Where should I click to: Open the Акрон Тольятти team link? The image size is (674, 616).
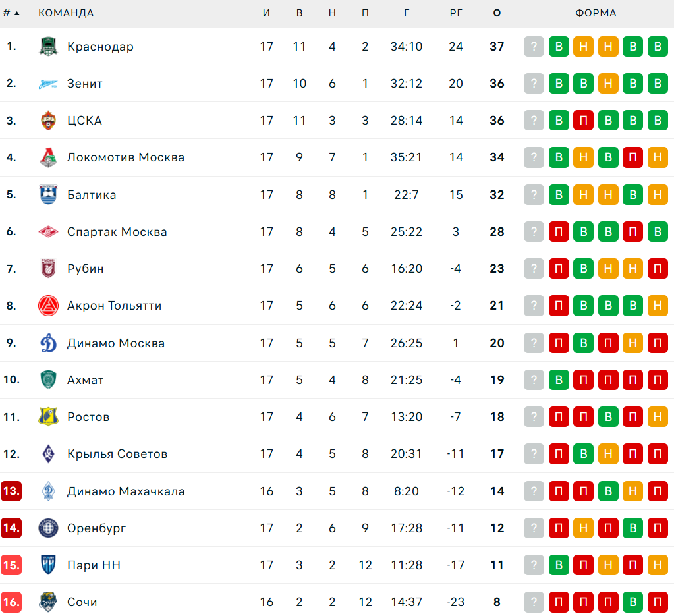tap(114, 306)
